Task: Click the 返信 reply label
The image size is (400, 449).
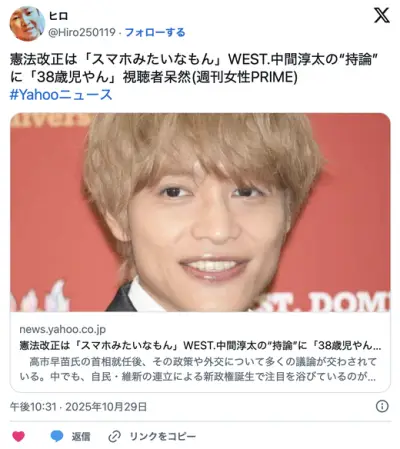Action: [81, 436]
